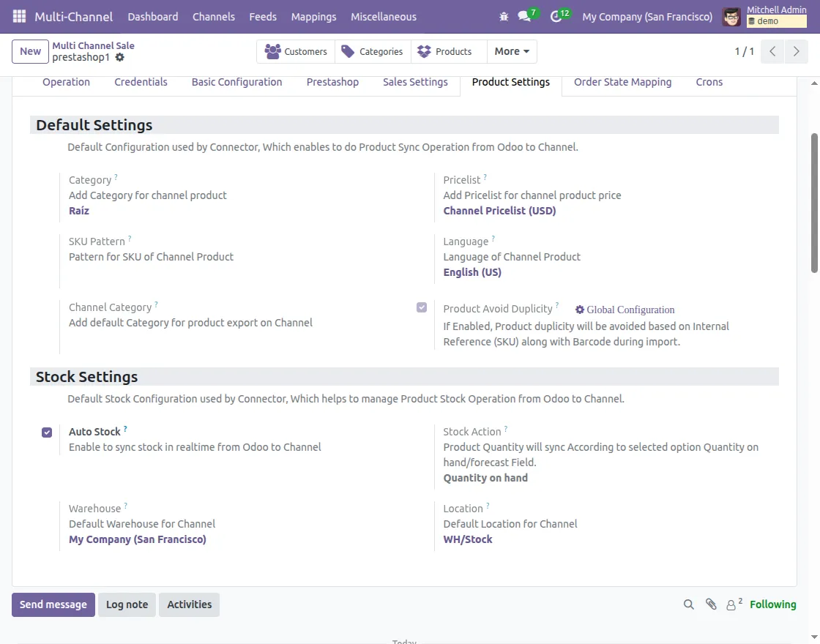Open the More dropdown

click(x=512, y=51)
